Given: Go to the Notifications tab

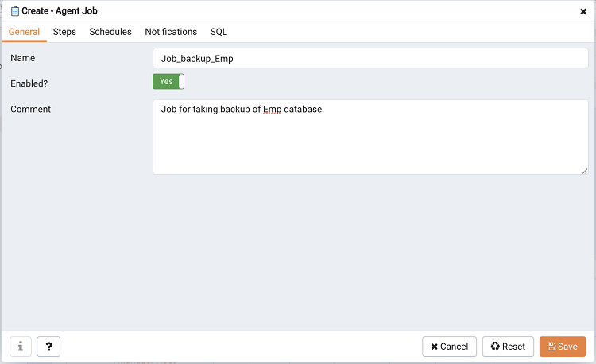Looking at the screenshot, I should [x=171, y=32].
